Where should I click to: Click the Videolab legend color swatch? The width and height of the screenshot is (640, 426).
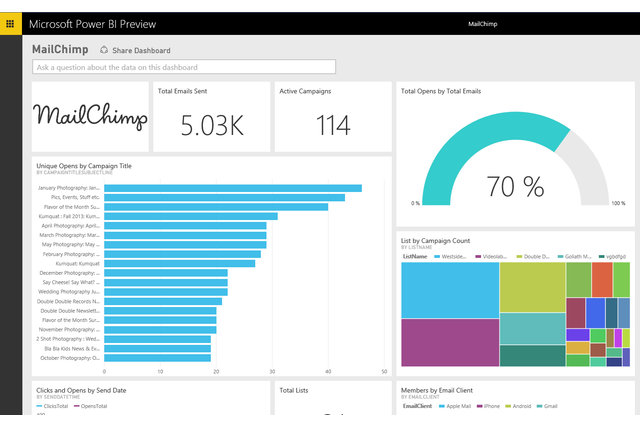point(478,257)
